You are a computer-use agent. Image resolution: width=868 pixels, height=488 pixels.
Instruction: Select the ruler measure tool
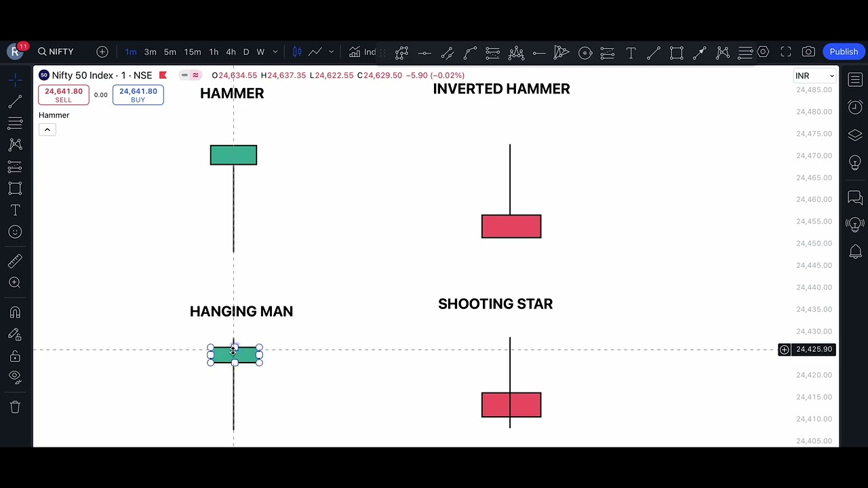(x=15, y=261)
